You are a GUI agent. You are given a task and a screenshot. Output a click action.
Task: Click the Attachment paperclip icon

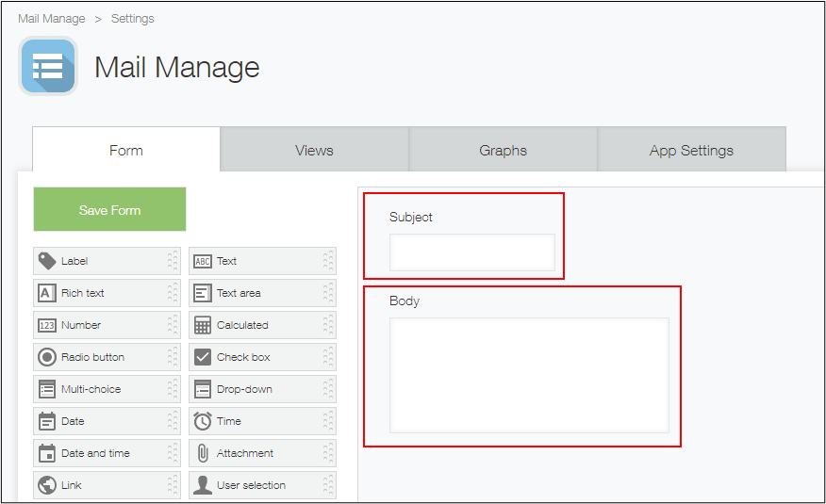tap(202, 453)
